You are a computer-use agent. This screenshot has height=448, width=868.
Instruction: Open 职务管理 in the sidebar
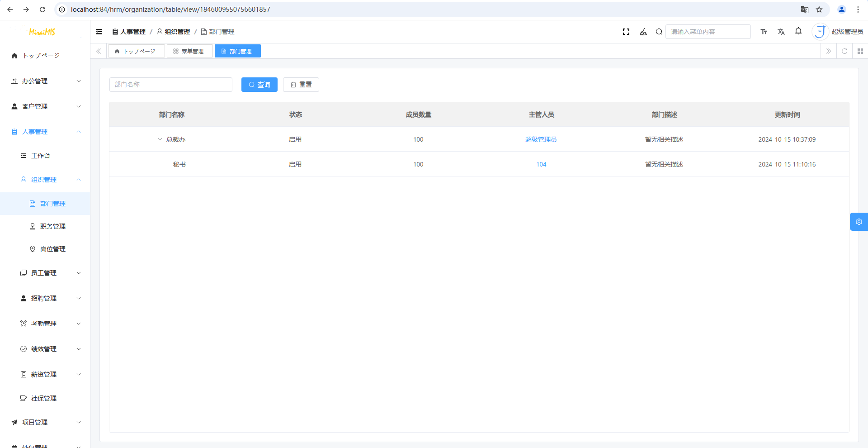52,226
